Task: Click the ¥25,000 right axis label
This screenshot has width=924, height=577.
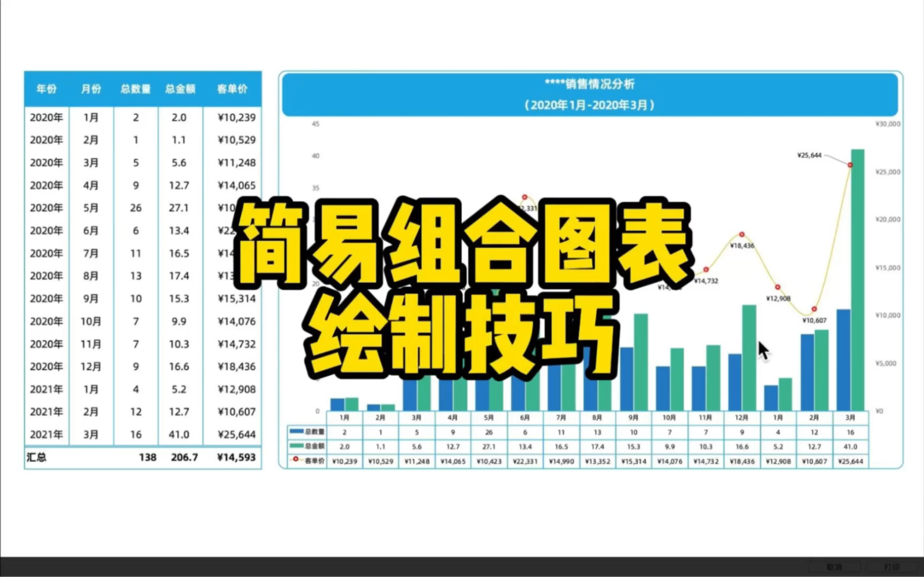Action: 887,172
